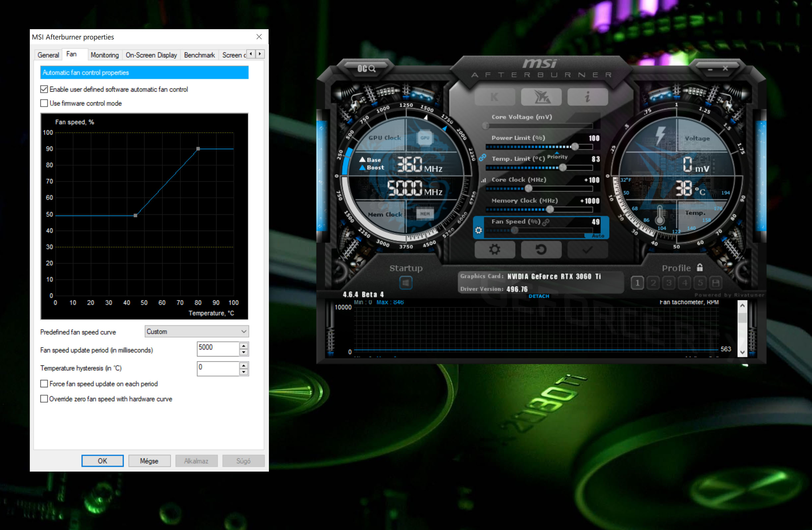Click the reset arrow button
Screen dimensions: 812x530
[541, 250]
